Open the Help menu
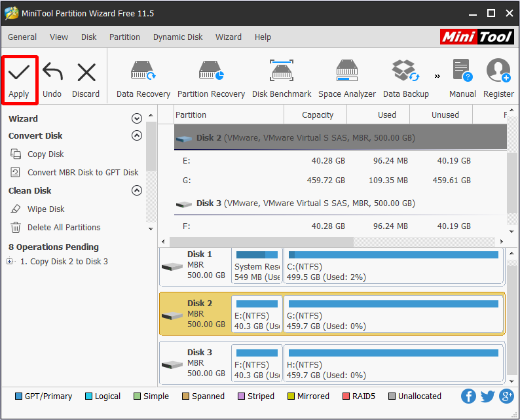Image resolution: width=520 pixels, height=420 pixels. (x=263, y=37)
